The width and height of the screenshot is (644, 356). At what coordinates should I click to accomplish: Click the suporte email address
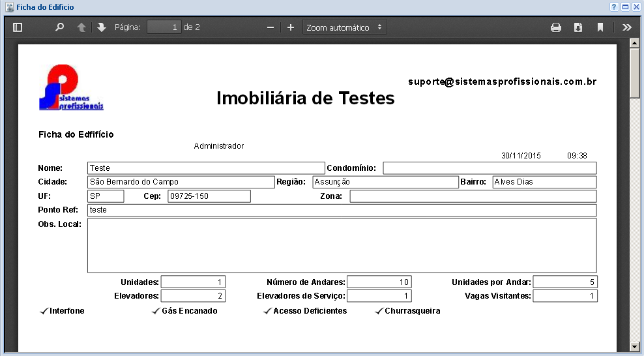pos(503,82)
